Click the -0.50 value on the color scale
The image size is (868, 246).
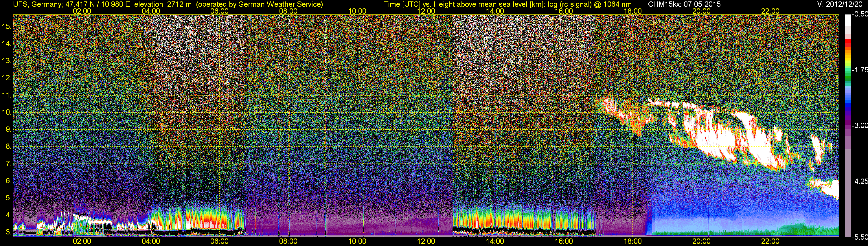point(860,14)
